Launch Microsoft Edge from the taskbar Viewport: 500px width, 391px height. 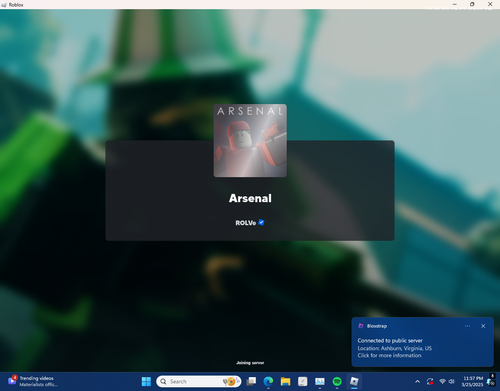pos(268,381)
